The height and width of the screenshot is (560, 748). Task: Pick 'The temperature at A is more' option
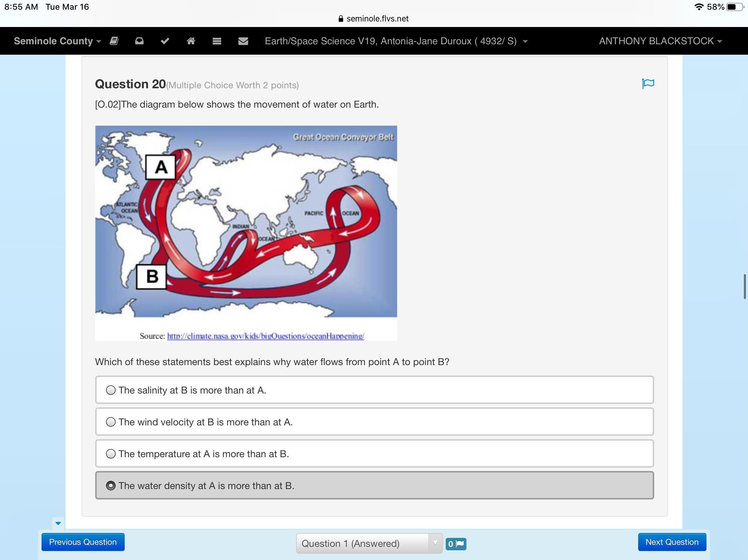tap(111, 454)
